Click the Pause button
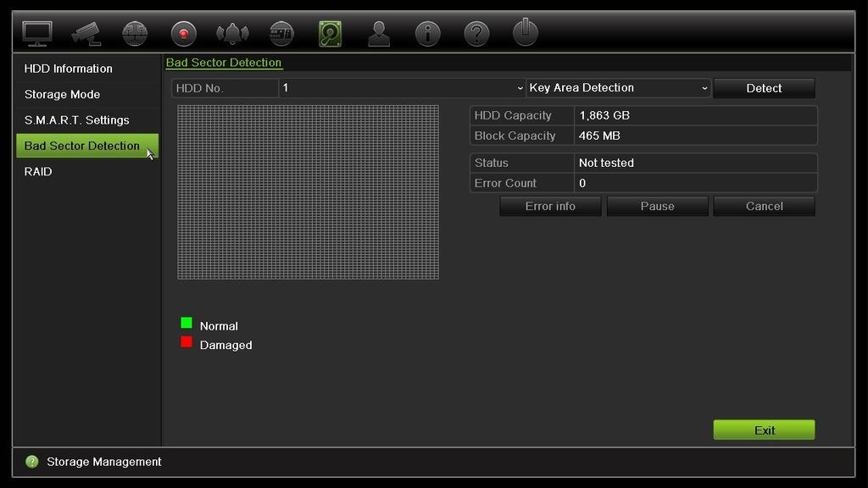 (657, 207)
